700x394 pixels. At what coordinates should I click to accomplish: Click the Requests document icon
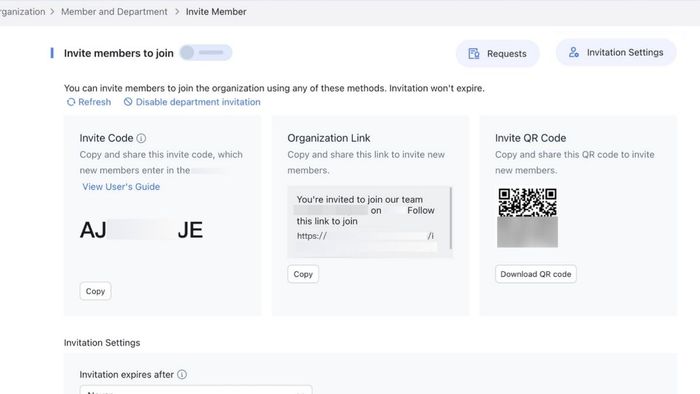tap(474, 54)
